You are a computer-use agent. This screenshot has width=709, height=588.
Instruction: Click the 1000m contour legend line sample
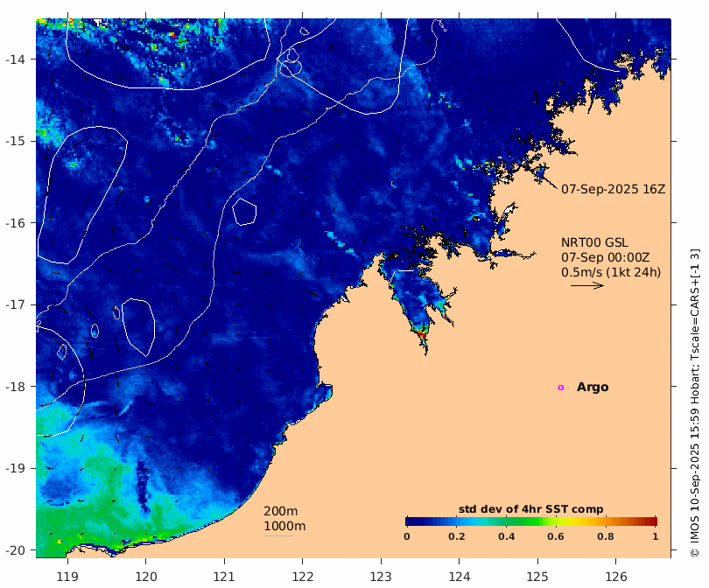click(278, 536)
